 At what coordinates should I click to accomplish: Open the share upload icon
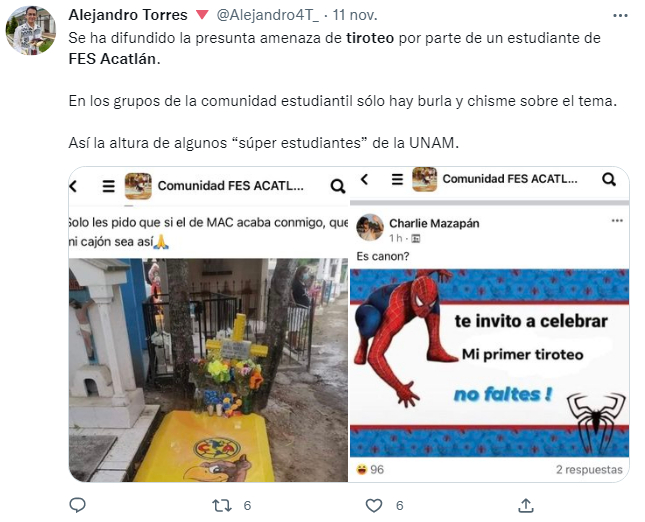tap(526, 505)
